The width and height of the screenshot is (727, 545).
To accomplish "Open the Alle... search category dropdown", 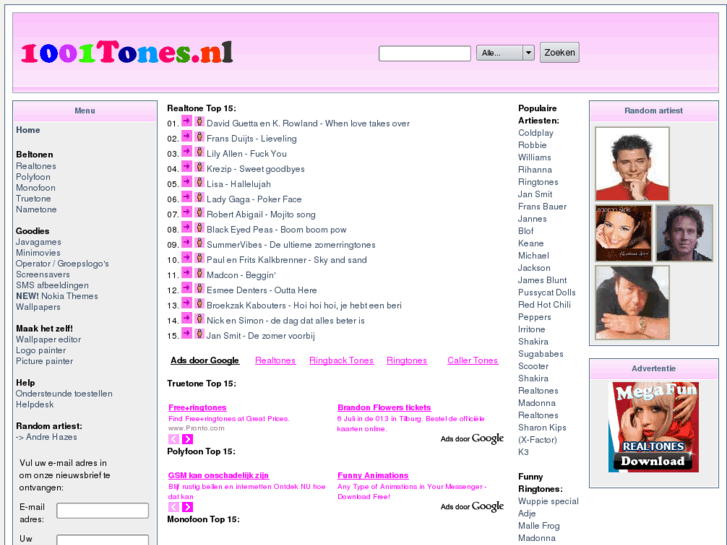I will tap(505, 53).
